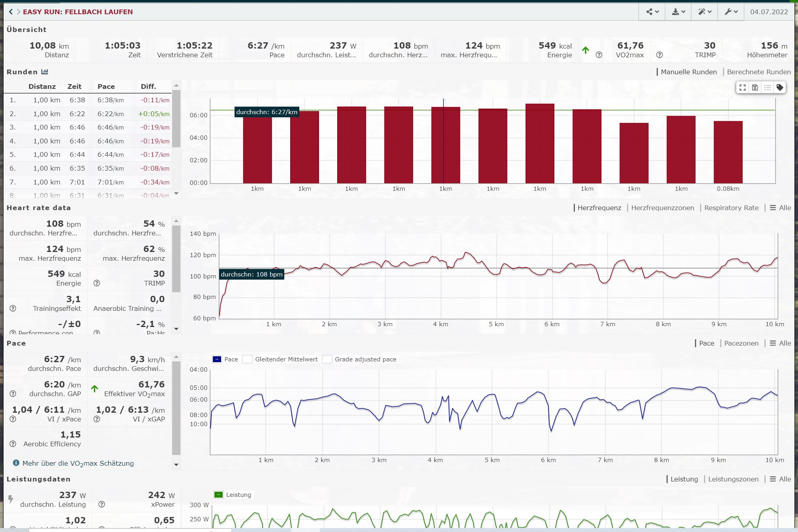Click help icon beside Aerobic Efficiency
Viewport: 798px width, 532px height.
click(13, 444)
